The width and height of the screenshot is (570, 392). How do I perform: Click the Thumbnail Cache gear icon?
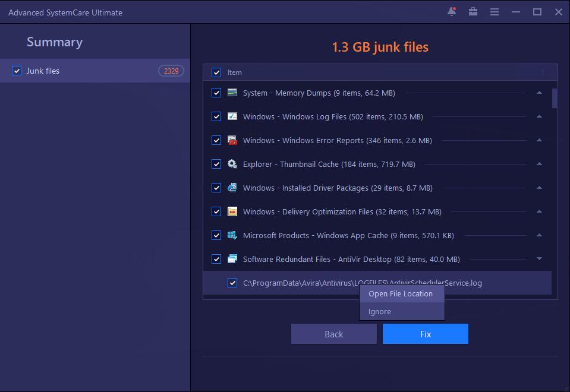point(232,164)
